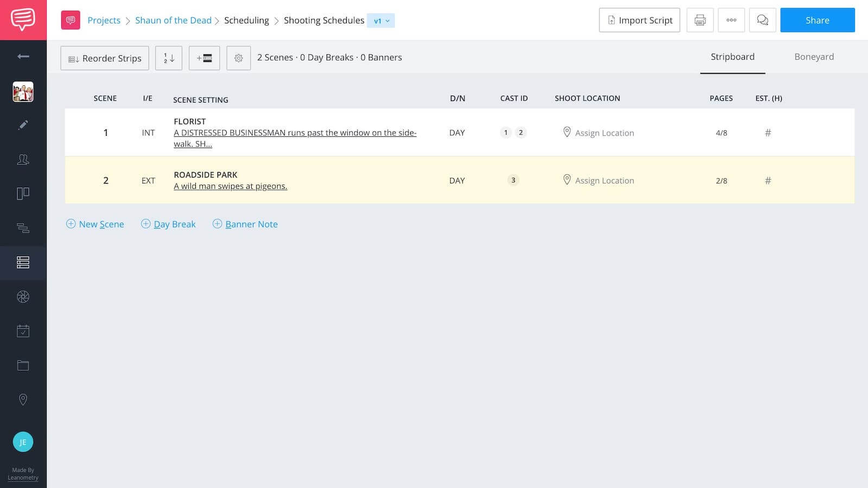868x488 pixels.
Task: Click the SHOOT LOCATION column header
Action: pyautogui.click(x=587, y=98)
